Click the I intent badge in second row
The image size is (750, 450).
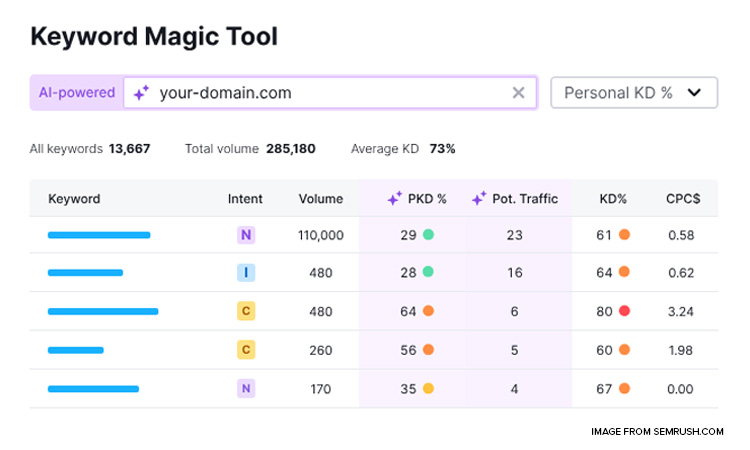[x=246, y=273]
